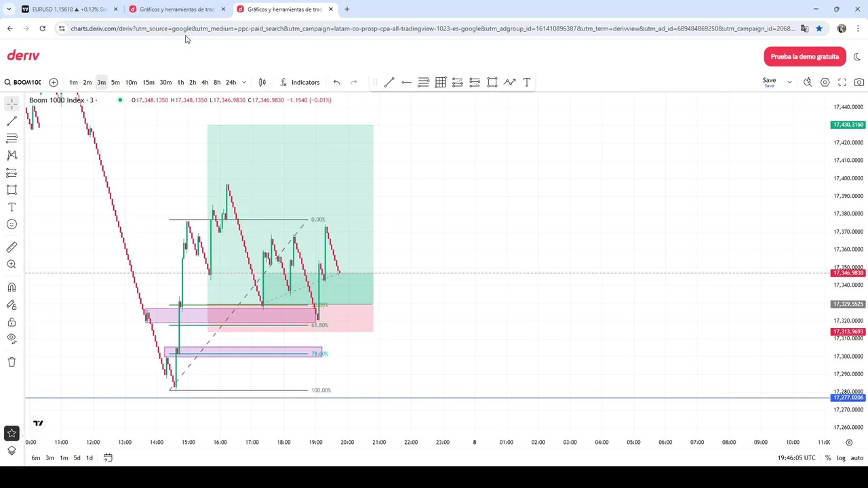Screen dimensions: 868x488
Task: Click the browser address bar URL
Action: click(432, 28)
